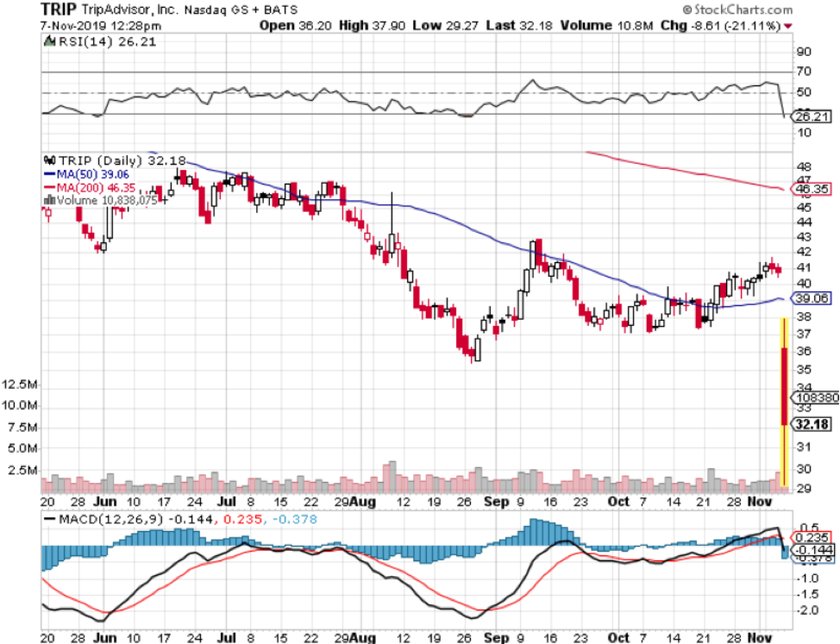Image resolution: width=840 pixels, height=644 pixels.
Task: Click the TRIP (Daily) 32.18 legend entry
Action: pos(122,160)
